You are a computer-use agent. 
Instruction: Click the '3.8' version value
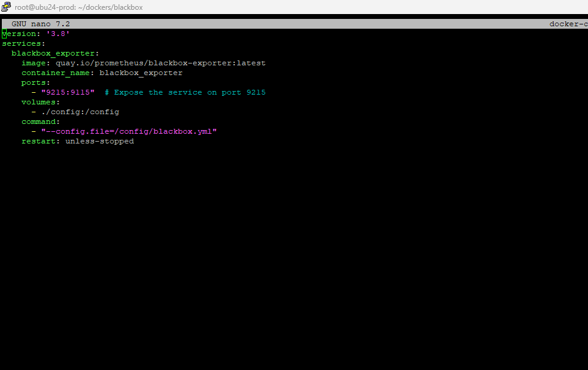point(57,34)
